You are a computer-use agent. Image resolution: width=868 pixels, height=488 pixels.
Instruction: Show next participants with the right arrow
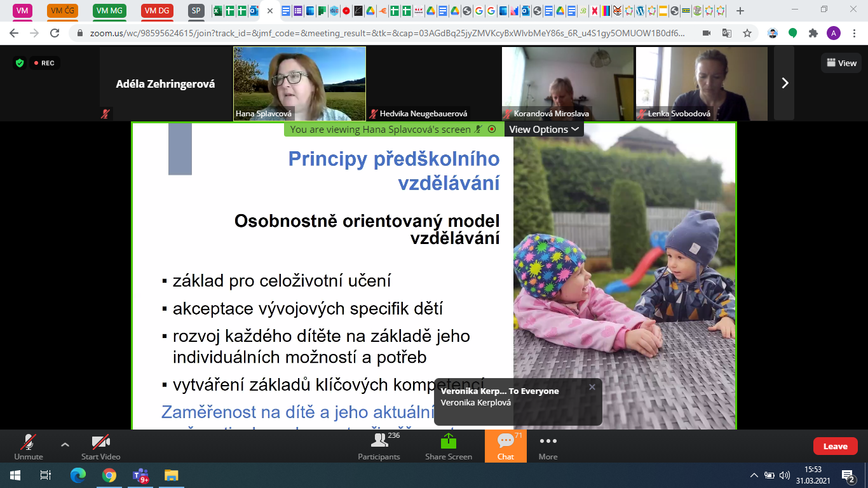[784, 83]
